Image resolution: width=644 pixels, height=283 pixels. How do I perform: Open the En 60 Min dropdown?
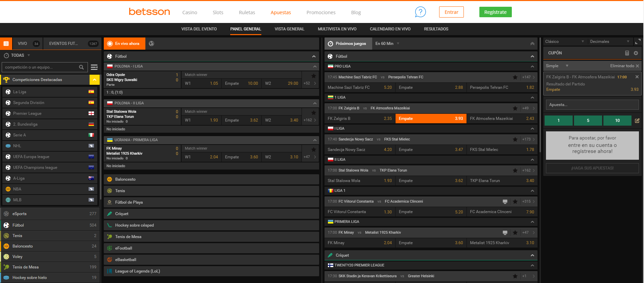pyautogui.click(x=387, y=44)
